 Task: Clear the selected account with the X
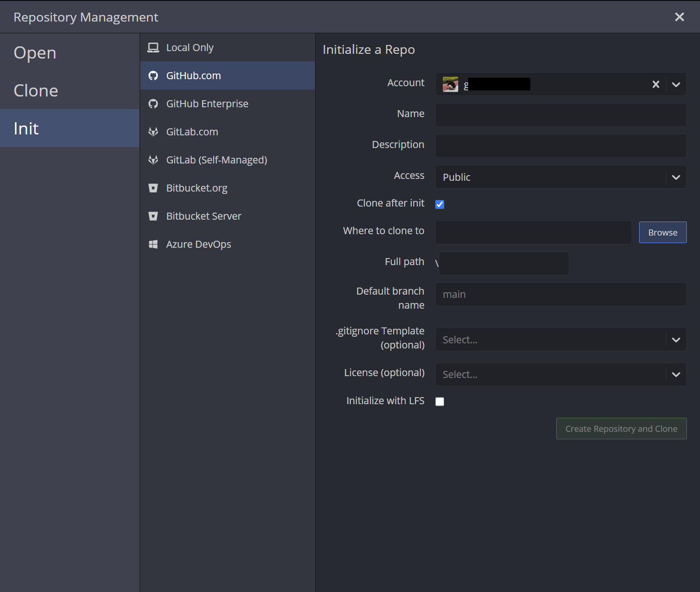(x=656, y=84)
